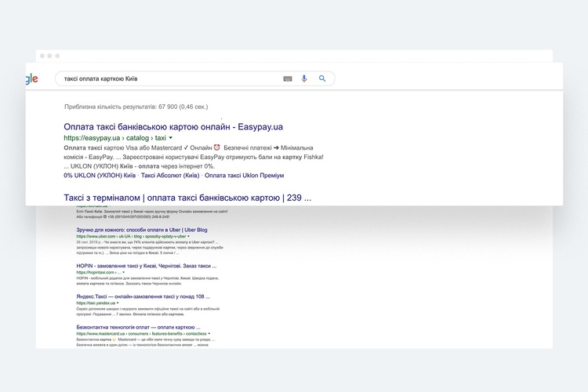The image size is (588, 392).
Task: Open the '0% UKLON (УКЛОН) Київ' sitelink
Action: pos(100,176)
